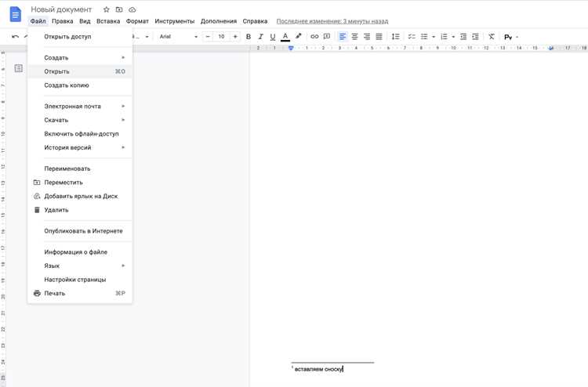
Task: Open the checklist tool icon
Action: [x=412, y=36]
